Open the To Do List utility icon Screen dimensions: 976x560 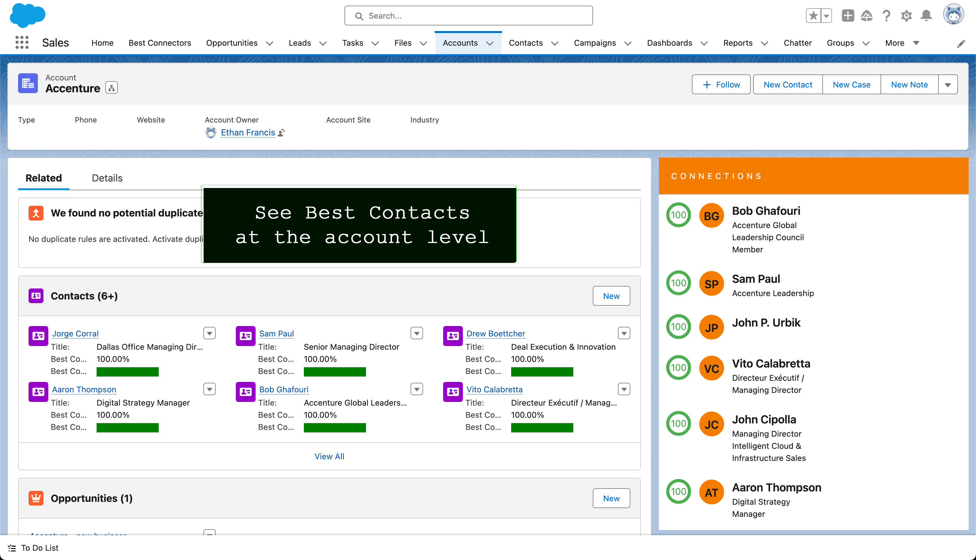coord(12,548)
